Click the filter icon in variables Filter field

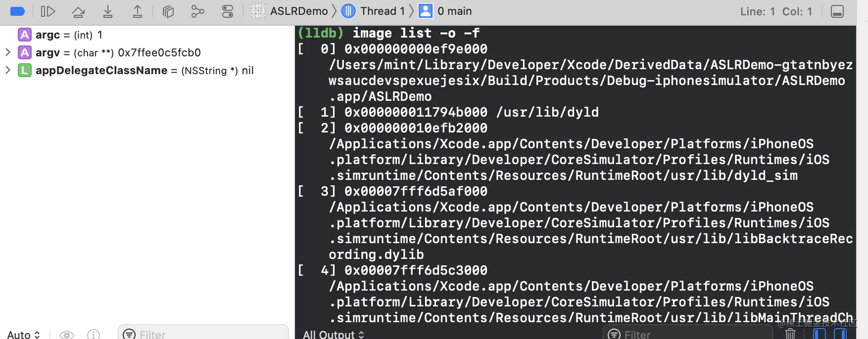click(129, 335)
